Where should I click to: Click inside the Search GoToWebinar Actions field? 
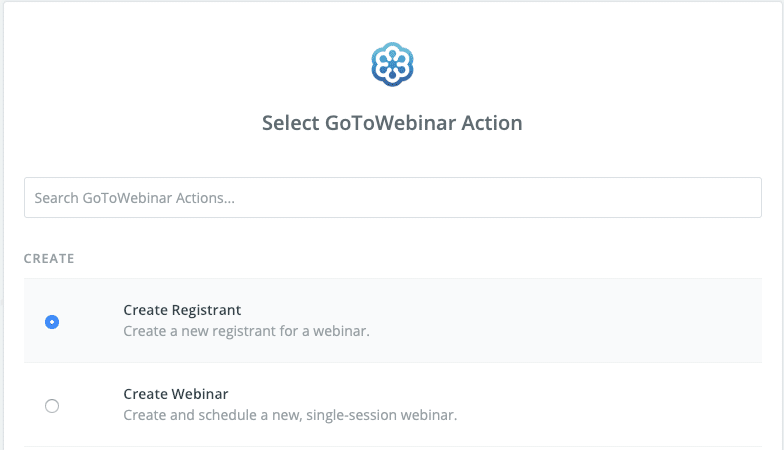[x=392, y=198]
